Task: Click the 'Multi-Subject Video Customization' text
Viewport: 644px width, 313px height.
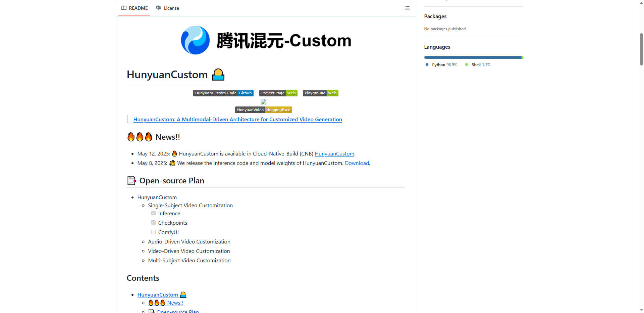Action: coord(189,261)
